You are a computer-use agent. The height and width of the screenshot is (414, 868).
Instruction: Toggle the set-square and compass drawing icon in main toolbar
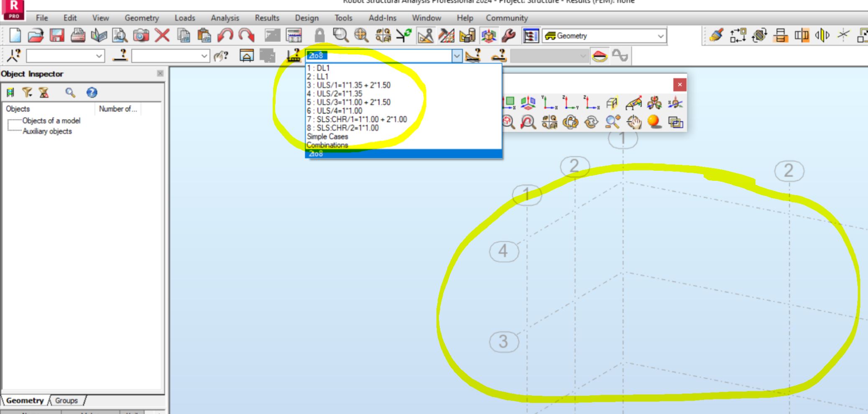coord(426,36)
